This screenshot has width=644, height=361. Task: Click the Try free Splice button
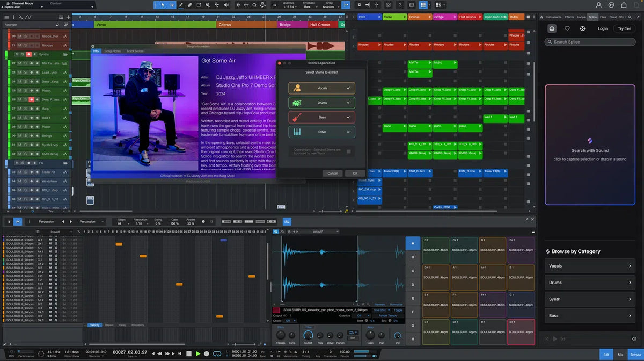point(624,28)
